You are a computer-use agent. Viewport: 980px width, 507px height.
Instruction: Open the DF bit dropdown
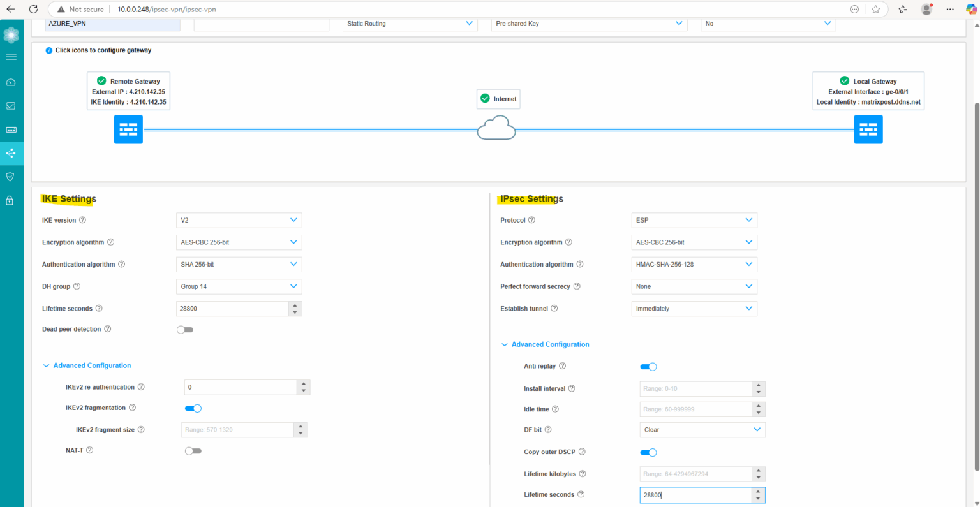pos(702,429)
